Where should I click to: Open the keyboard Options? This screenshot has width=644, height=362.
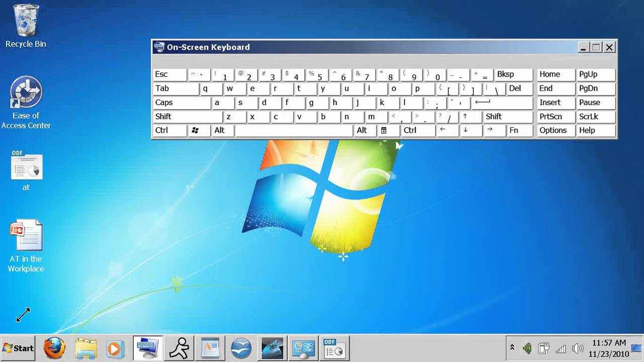coord(556,131)
